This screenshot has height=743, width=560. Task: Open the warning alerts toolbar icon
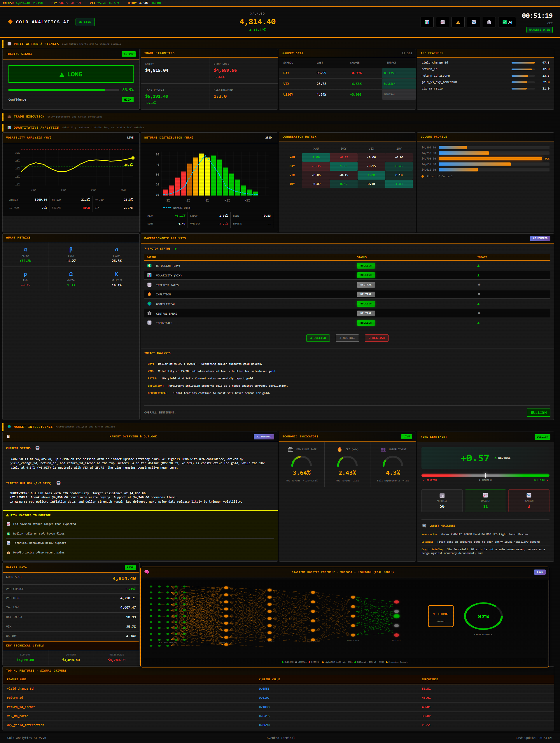tap(458, 22)
